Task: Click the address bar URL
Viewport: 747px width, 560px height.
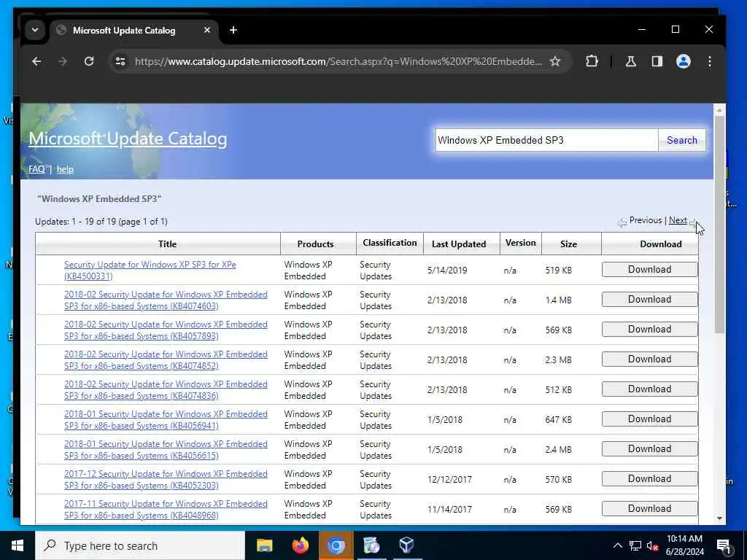Action: tap(338, 61)
